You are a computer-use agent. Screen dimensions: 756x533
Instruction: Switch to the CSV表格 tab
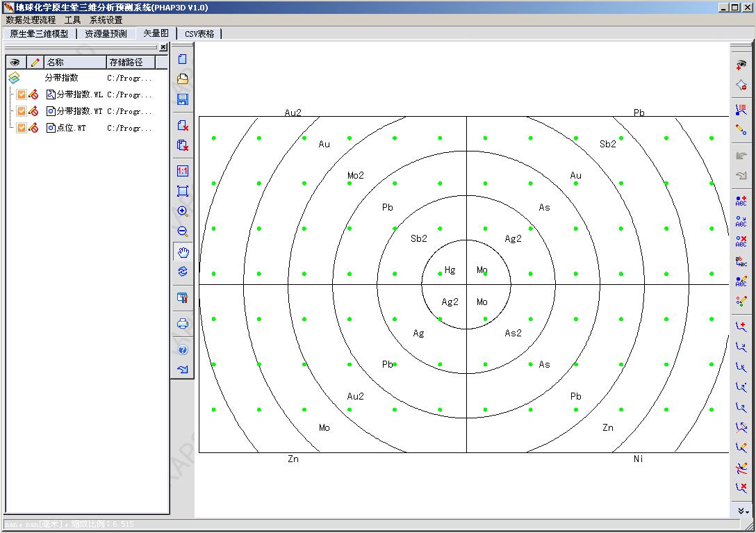199,34
